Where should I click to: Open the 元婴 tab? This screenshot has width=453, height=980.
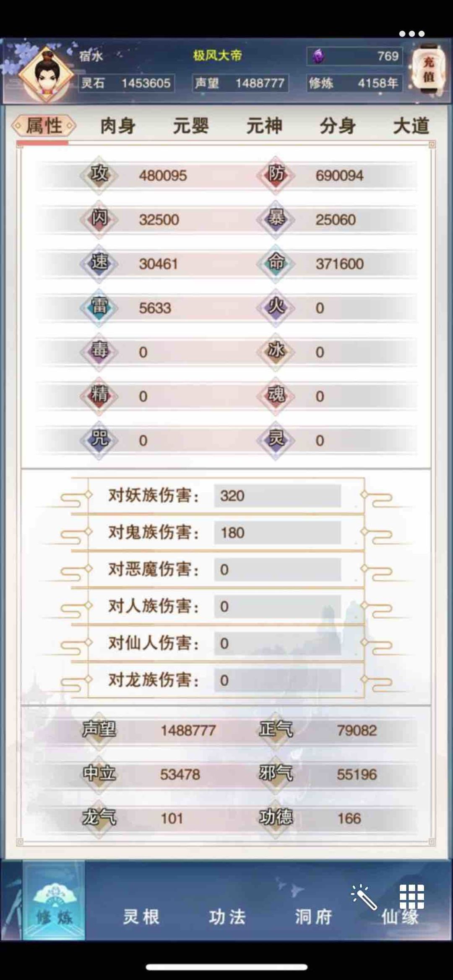(191, 126)
